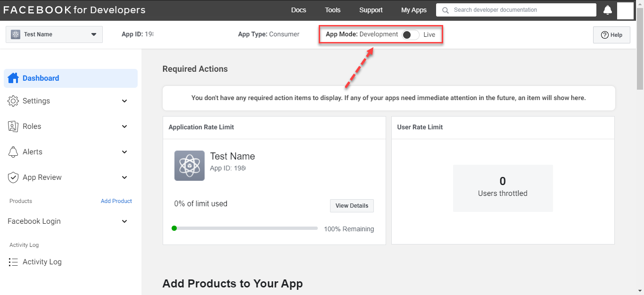644x295 pixels.
Task: Click the Roles person badge icon
Action: point(13,126)
